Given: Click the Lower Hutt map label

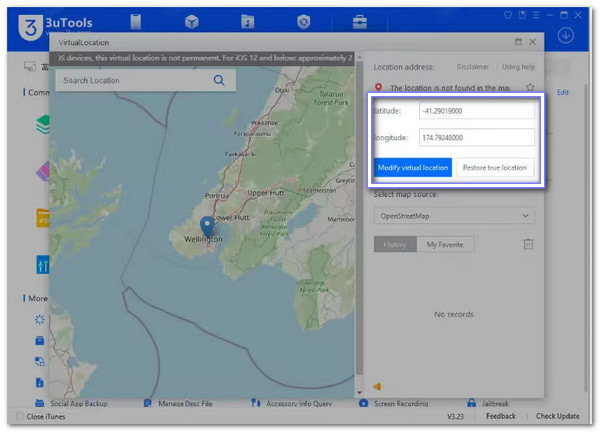Looking at the screenshot, I should point(231,217).
